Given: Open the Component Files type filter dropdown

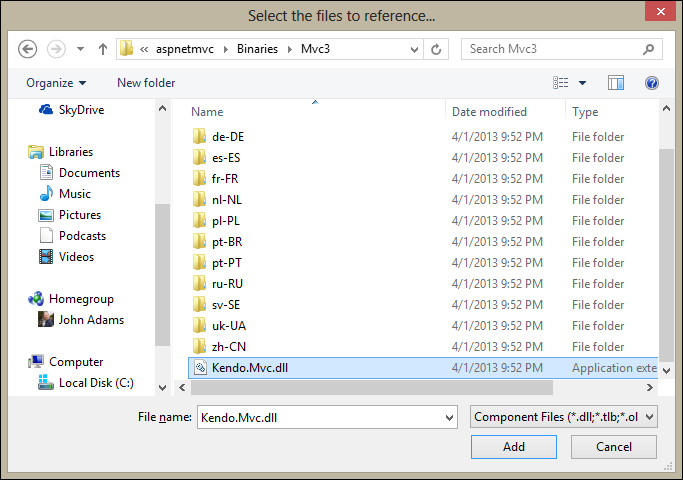Looking at the screenshot, I should tap(564, 417).
